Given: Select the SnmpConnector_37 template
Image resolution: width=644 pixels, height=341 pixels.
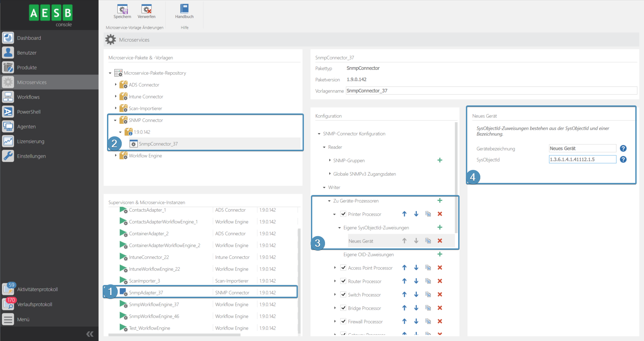Looking at the screenshot, I should 158,144.
